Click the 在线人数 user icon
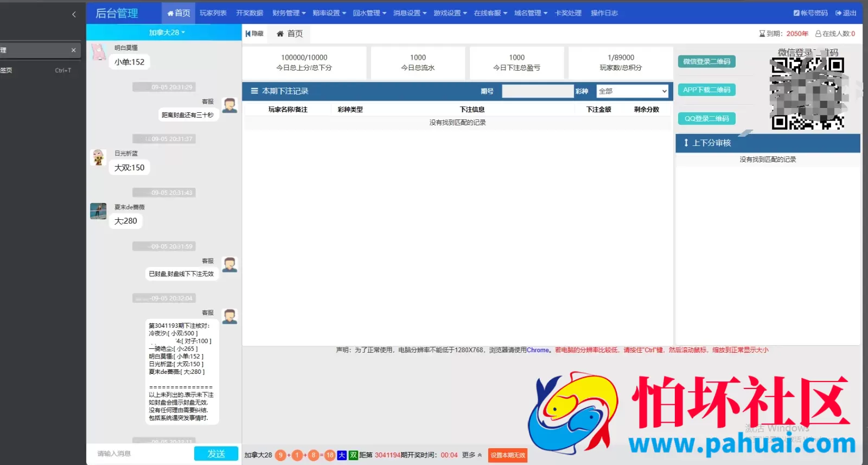Screen dimensions: 868x465 coord(818,34)
